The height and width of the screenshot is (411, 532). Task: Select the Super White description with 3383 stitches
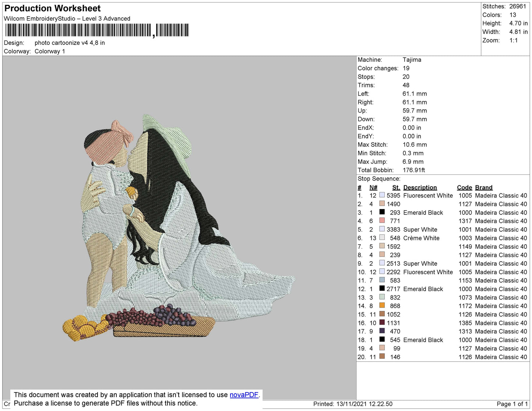[x=420, y=230]
